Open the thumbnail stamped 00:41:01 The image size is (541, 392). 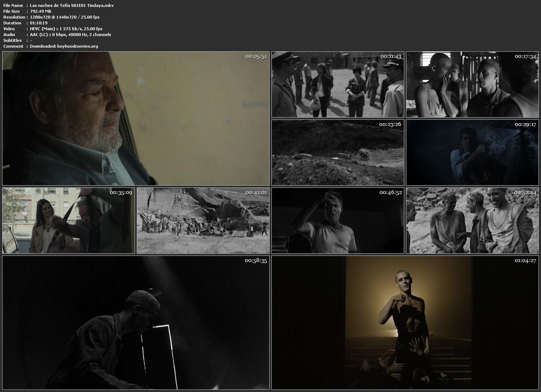tap(203, 221)
